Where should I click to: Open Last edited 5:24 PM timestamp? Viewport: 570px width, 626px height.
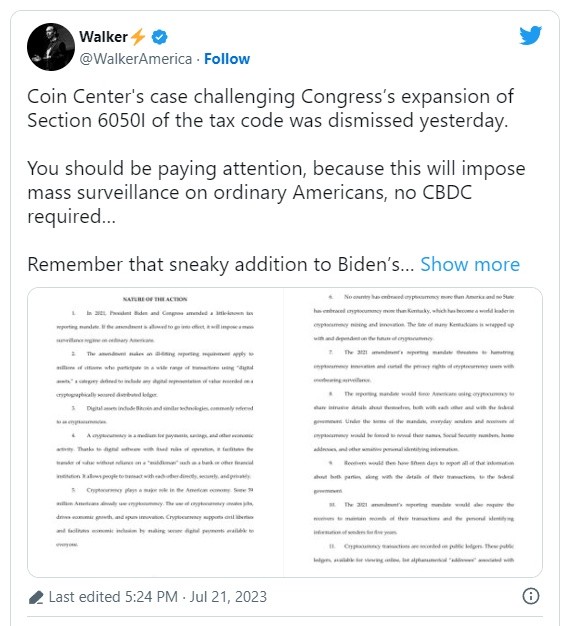[x=113, y=597]
